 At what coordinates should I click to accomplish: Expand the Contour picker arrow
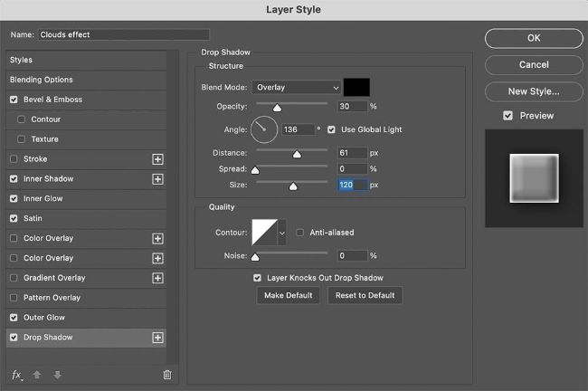tap(281, 233)
